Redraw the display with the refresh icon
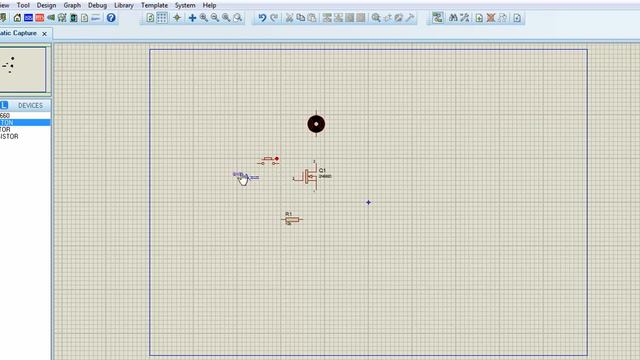The height and width of the screenshot is (360, 640). 150,18
